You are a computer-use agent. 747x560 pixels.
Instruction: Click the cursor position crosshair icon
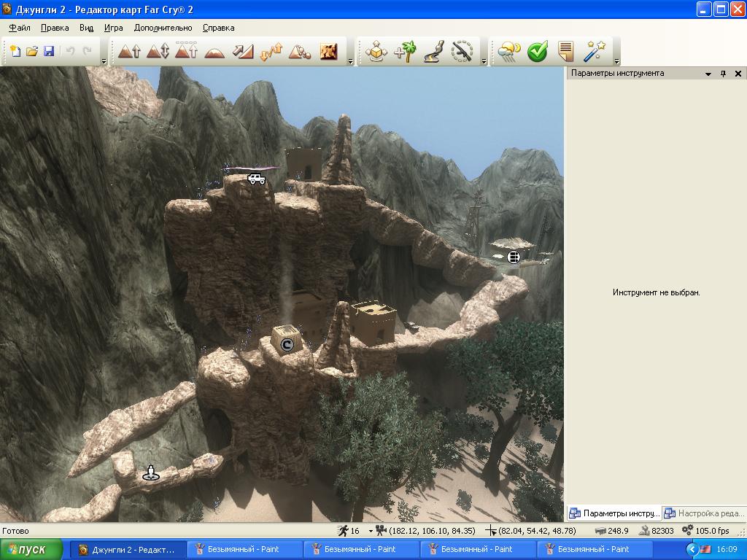point(491,531)
